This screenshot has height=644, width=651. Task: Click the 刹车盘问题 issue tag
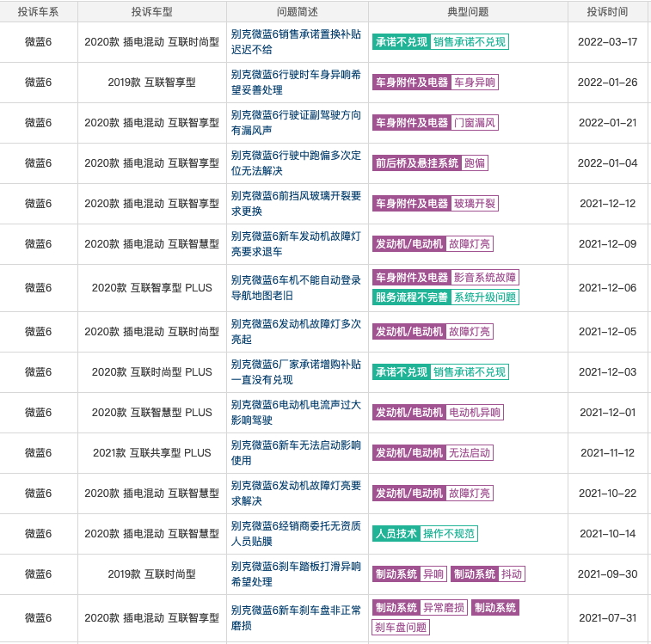(x=401, y=628)
